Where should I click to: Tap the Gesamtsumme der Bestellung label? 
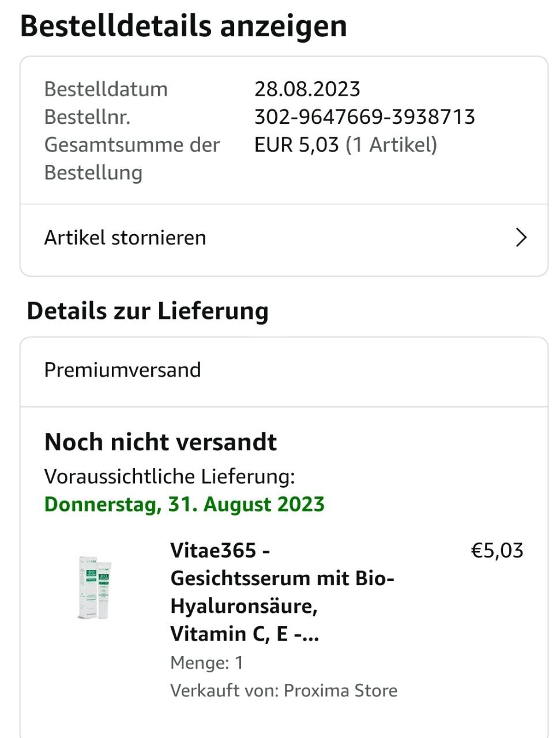pos(131,159)
